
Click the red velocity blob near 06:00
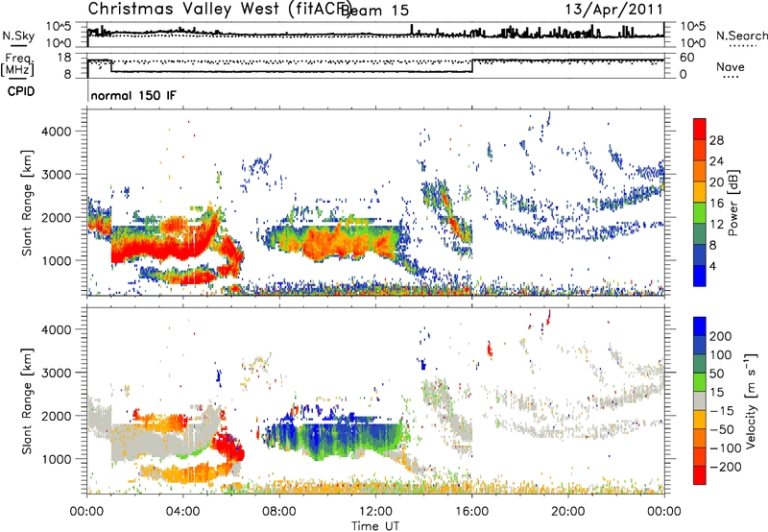click(x=229, y=446)
